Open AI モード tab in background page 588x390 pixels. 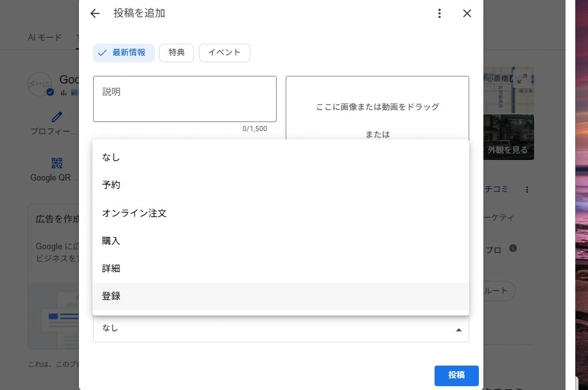44,37
